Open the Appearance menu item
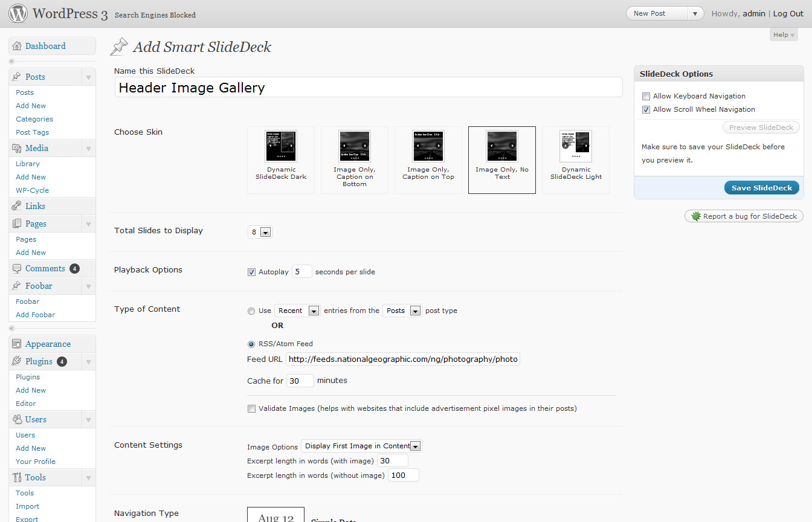The image size is (812, 522). click(48, 344)
